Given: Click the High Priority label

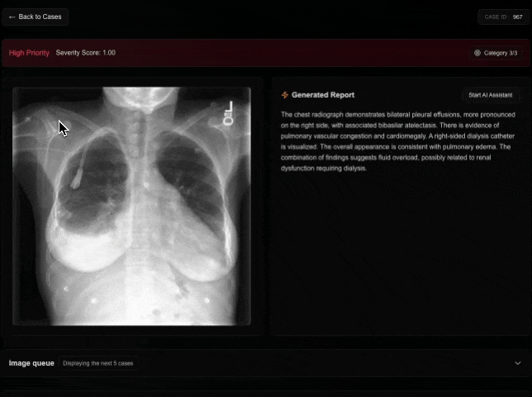Looking at the screenshot, I should click(29, 53).
